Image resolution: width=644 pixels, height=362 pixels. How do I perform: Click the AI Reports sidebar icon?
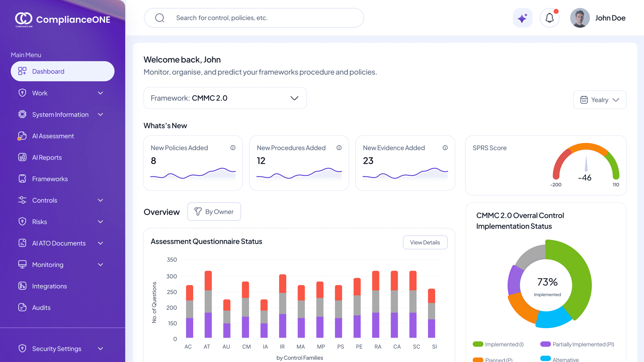click(x=22, y=157)
